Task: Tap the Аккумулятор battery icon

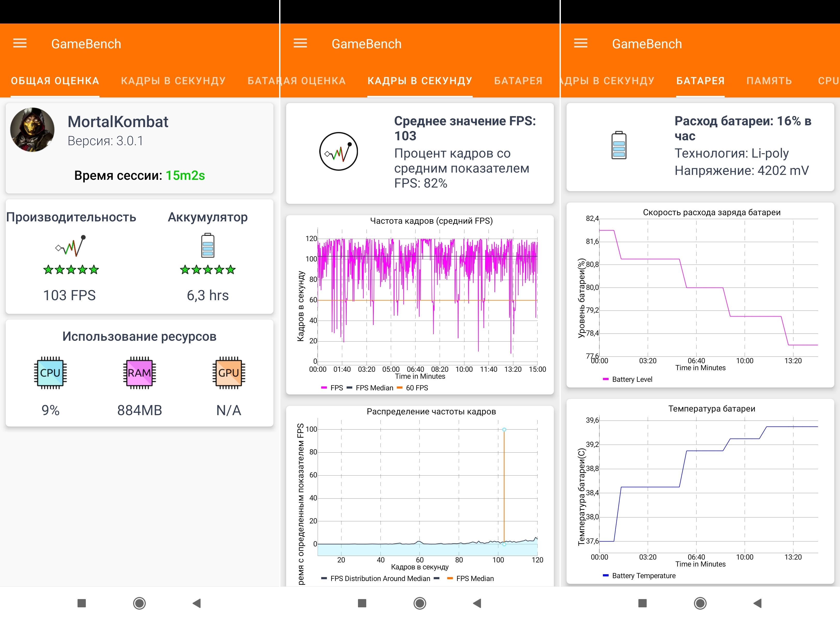Action: click(x=208, y=245)
